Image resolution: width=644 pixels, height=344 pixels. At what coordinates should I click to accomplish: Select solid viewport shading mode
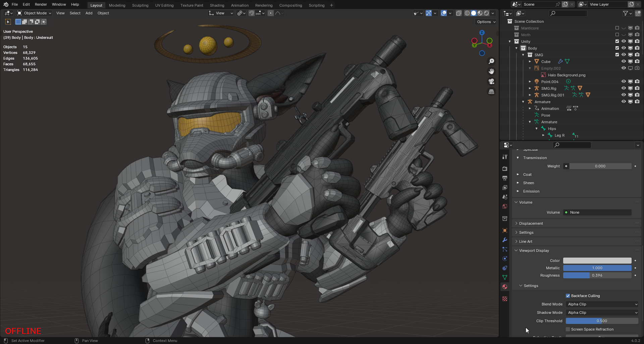pyautogui.click(x=474, y=13)
